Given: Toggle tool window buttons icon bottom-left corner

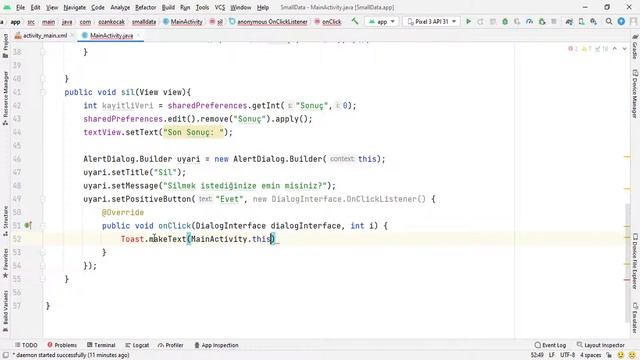Looking at the screenshot, I should coord(6,355).
